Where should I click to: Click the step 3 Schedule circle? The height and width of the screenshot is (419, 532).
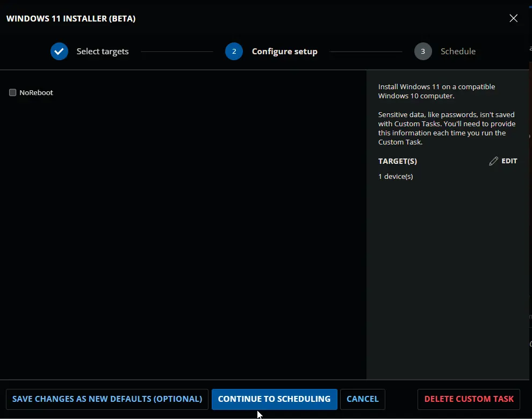[x=423, y=51]
